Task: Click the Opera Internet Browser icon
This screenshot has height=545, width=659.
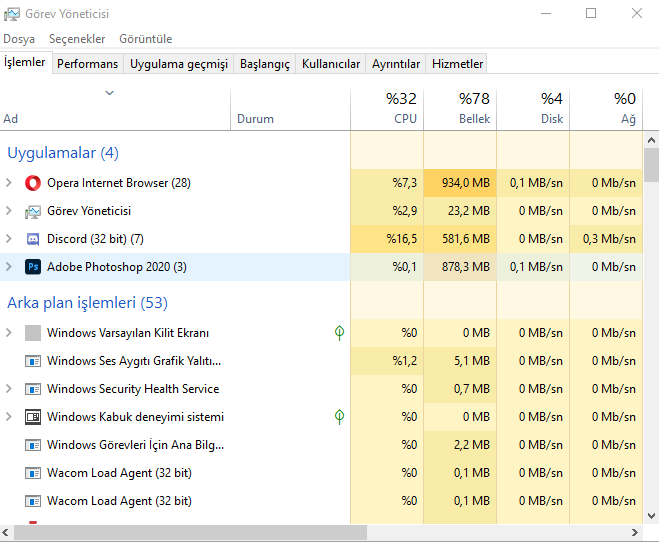Action: pos(33,183)
